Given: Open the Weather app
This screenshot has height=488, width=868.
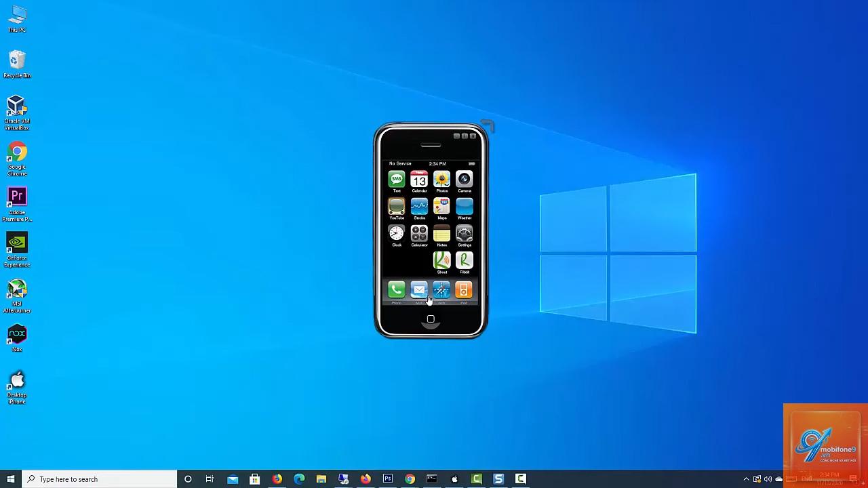Looking at the screenshot, I should (x=464, y=207).
